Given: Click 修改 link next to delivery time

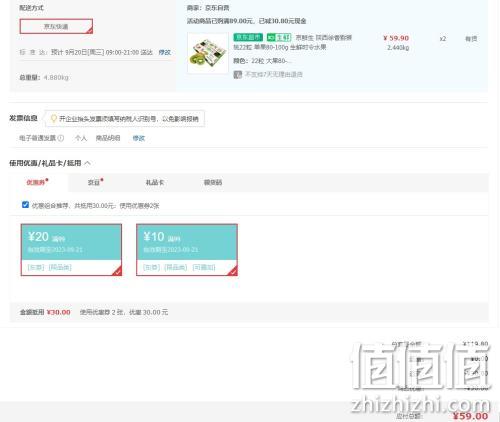Looking at the screenshot, I should (x=165, y=52).
